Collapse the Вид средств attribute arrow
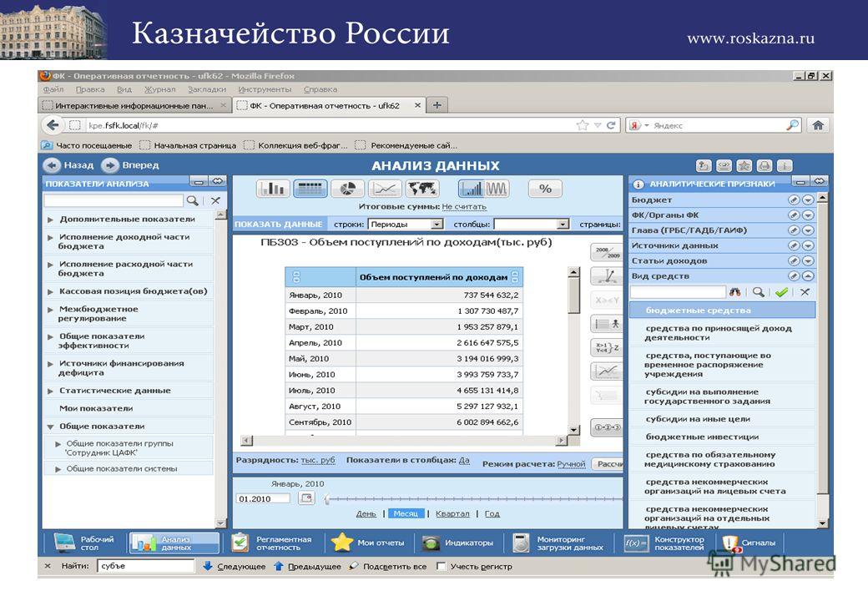868x601 pixels. pos(808,275)
